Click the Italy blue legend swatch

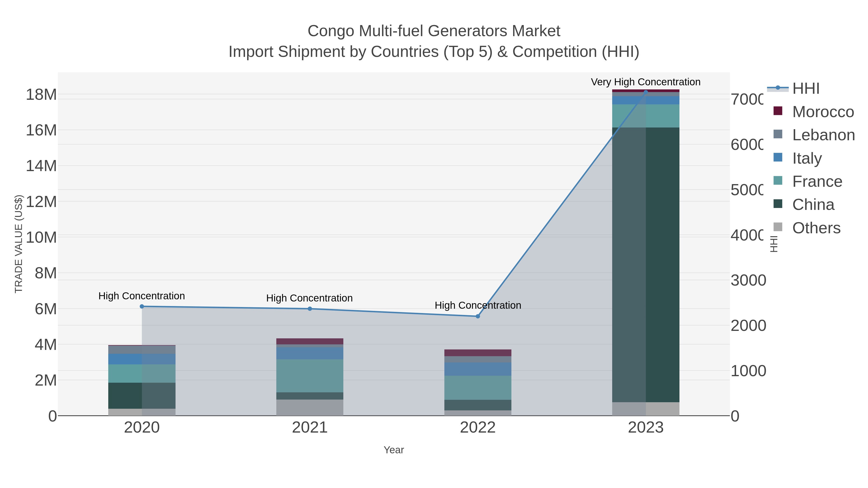[x=778, y=157]
